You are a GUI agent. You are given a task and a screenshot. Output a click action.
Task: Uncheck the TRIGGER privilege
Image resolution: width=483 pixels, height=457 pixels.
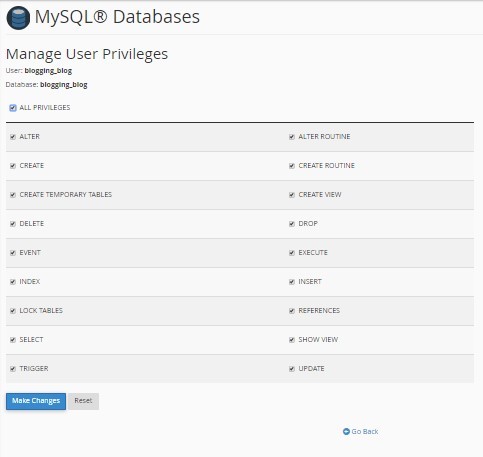13,369
